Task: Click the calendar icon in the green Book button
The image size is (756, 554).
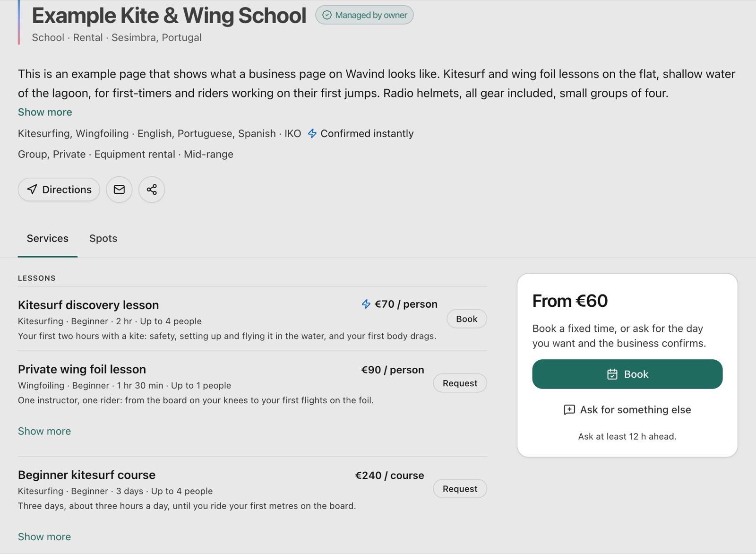Action: tap(612, 374)
